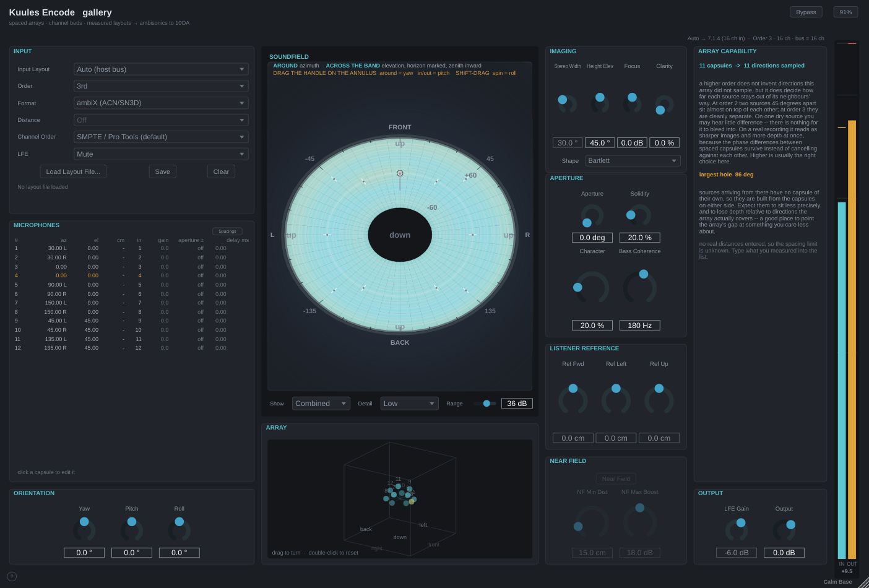Open the Order dropdown showing 3rd
869x588 pixels.
pyautogui.click(x=161, y=86)
